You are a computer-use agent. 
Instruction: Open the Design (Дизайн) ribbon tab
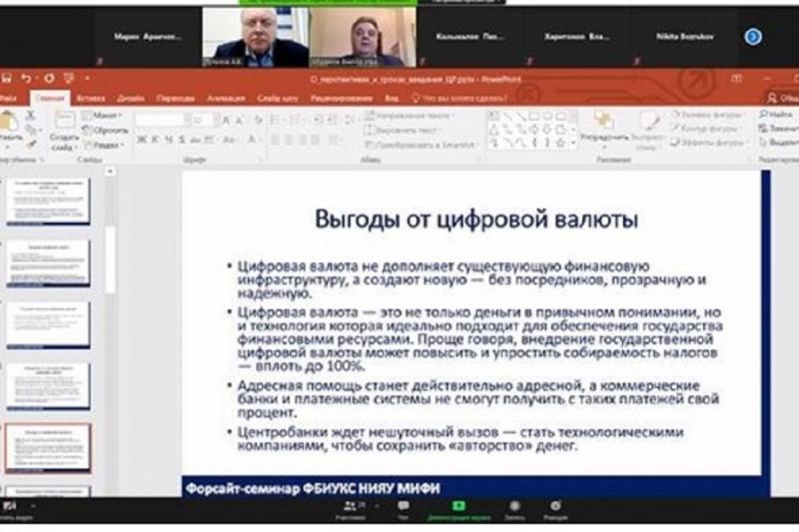(x=131, y=98)
